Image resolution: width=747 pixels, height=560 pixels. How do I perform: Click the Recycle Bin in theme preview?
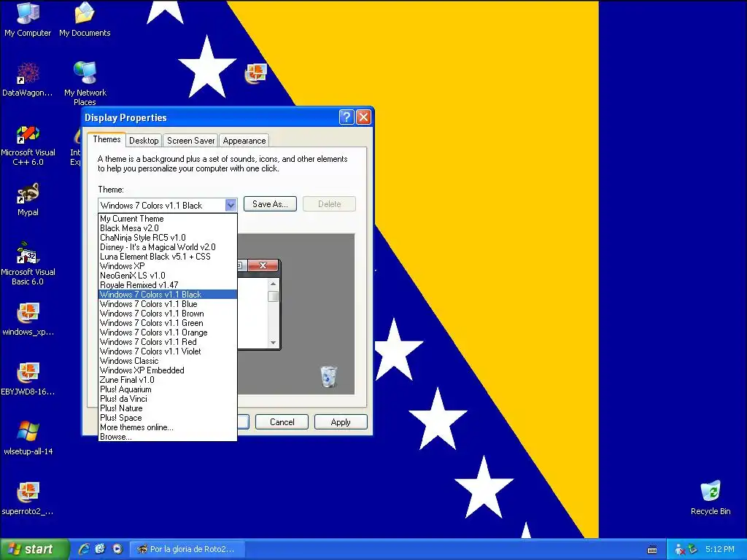click(328, 376)
